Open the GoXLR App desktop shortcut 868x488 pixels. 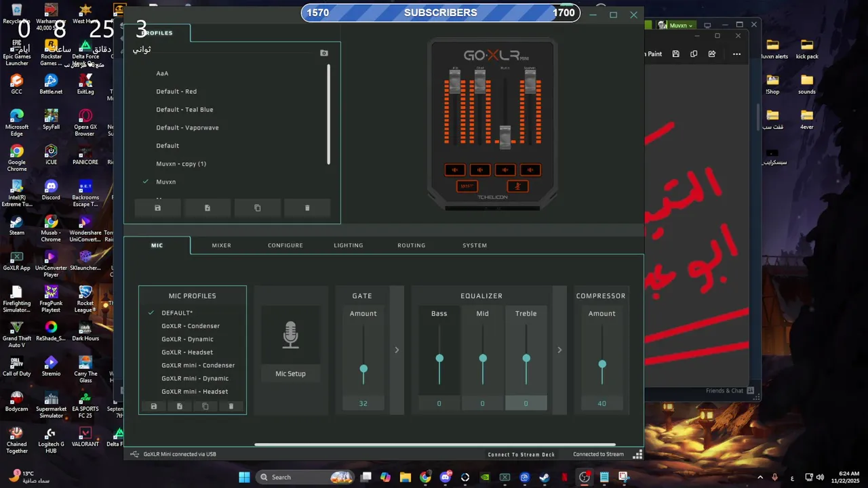(16, 260)
